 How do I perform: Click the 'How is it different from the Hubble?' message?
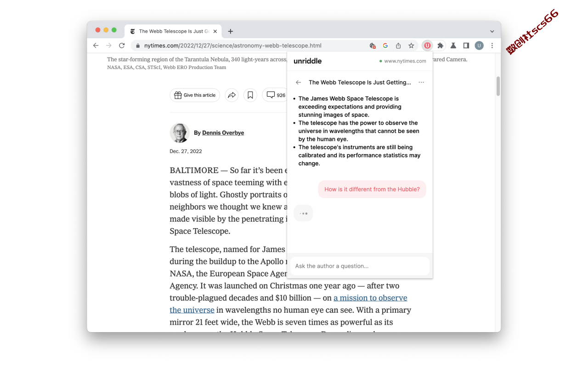coord(372,190)
